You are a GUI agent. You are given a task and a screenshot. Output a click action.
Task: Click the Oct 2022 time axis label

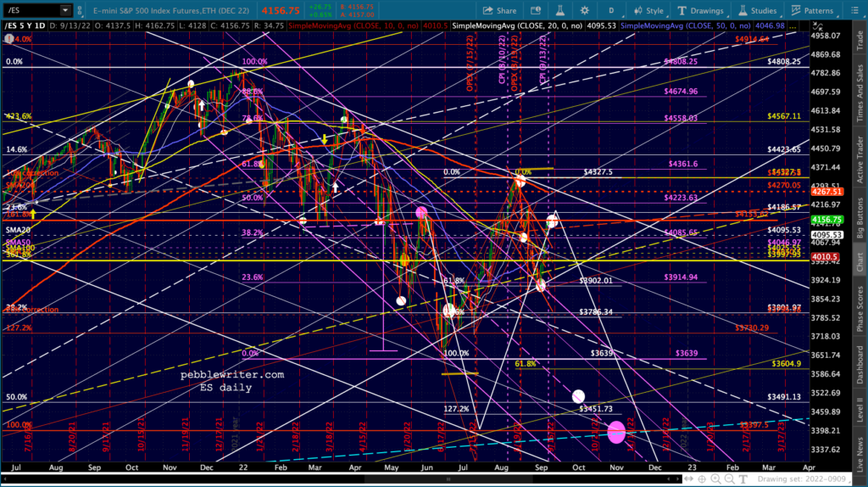(578, 467)
